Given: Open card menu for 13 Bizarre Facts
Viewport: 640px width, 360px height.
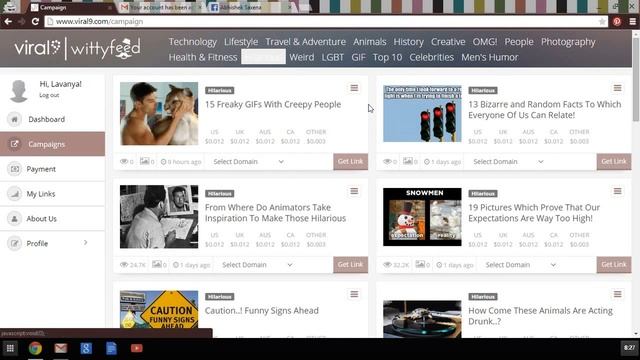Looking at the screenshot, I should click(617, 88).
